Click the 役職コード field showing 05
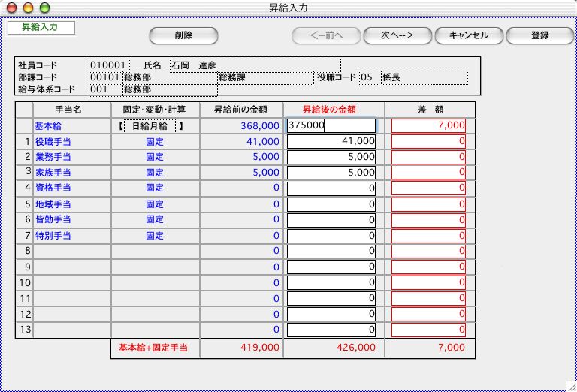 pos(368,77)
